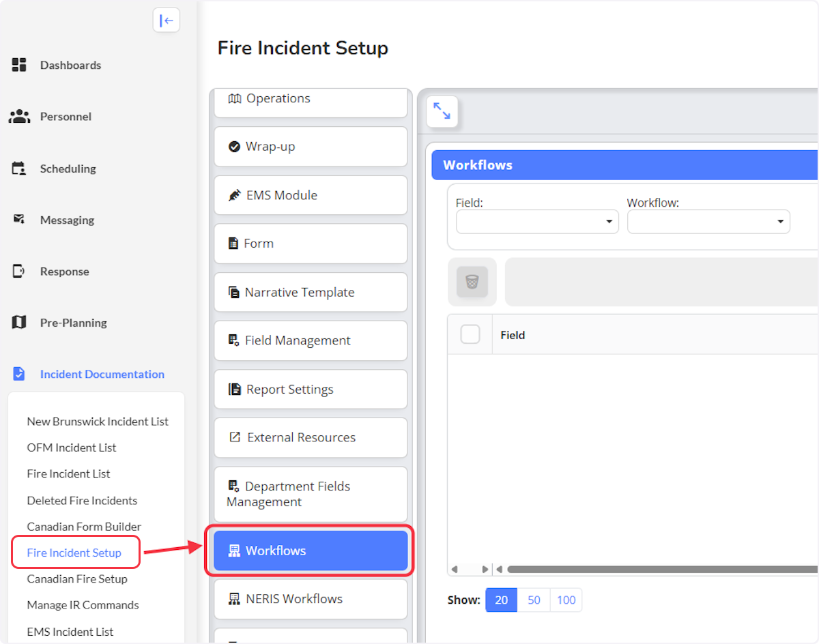Show 50 rows per page
This screenshot has height=644, width=819.
click(x=534, y=600)
